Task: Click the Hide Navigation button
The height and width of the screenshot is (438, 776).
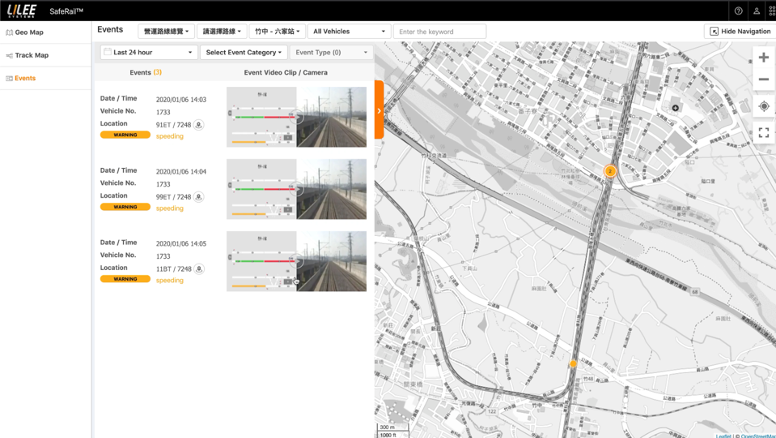Action: (x=740, y=31)
